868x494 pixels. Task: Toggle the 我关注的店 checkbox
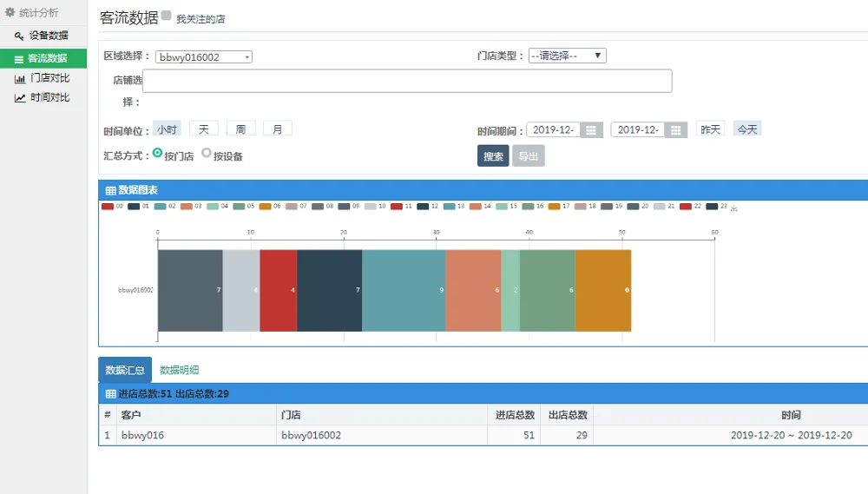click(167, 16)
